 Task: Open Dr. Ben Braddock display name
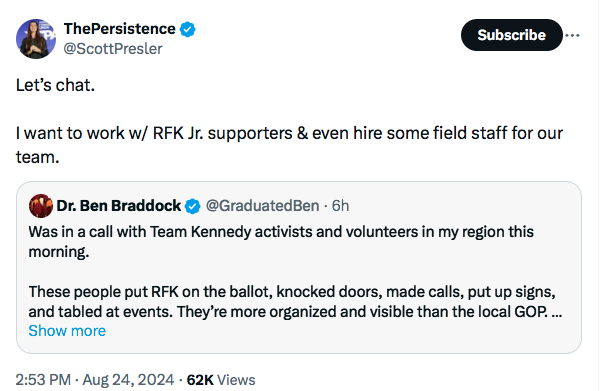click(119, 206)
